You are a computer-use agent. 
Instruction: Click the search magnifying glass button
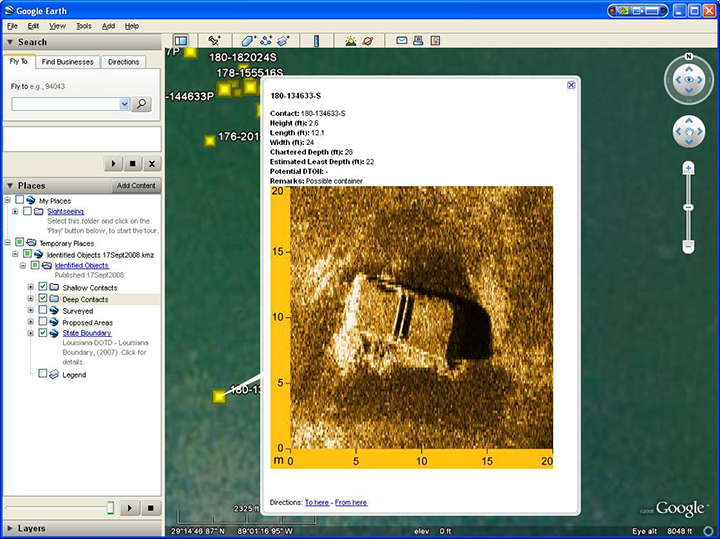[141, 104]
